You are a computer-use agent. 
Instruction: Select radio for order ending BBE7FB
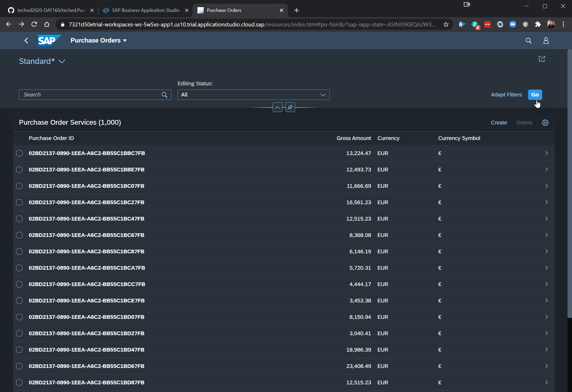[19, 170]
